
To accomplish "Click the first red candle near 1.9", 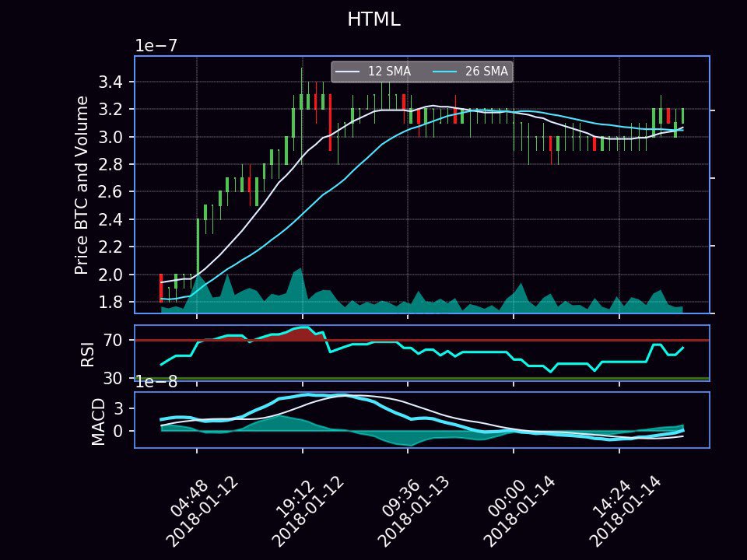I will [x=161, y=288].
